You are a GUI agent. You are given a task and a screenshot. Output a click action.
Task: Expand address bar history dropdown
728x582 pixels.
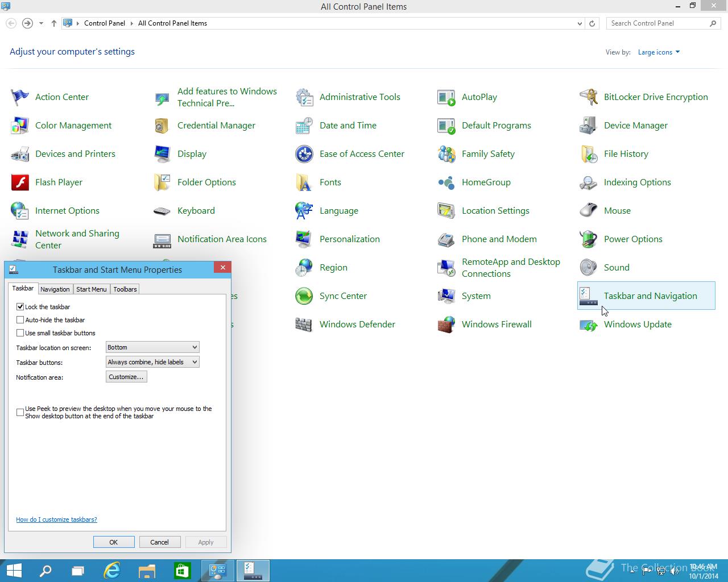(x=580, y=23)
